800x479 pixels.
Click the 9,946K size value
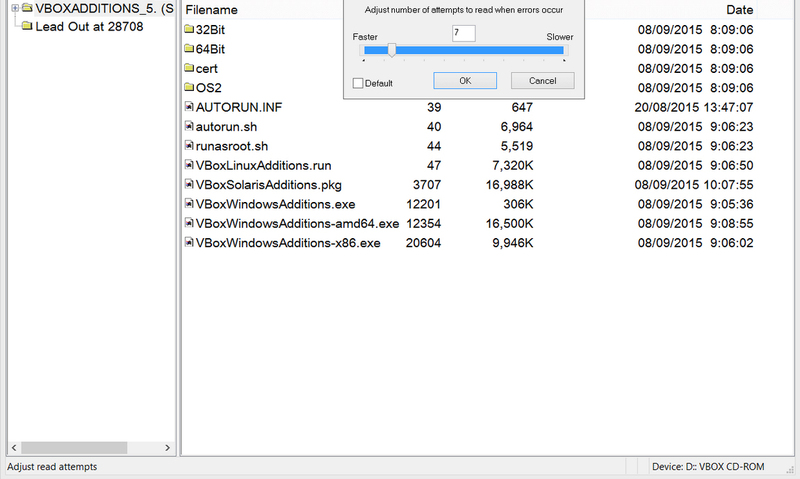click(513, 243)
